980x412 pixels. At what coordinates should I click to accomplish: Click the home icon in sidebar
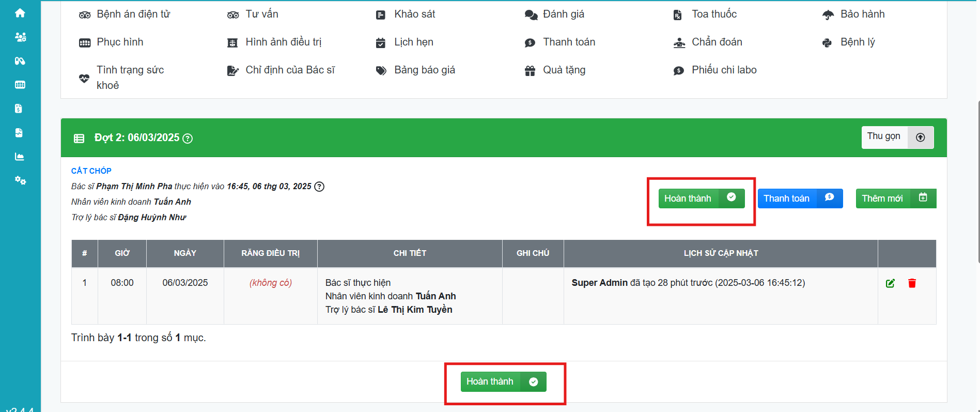point(20,13)
